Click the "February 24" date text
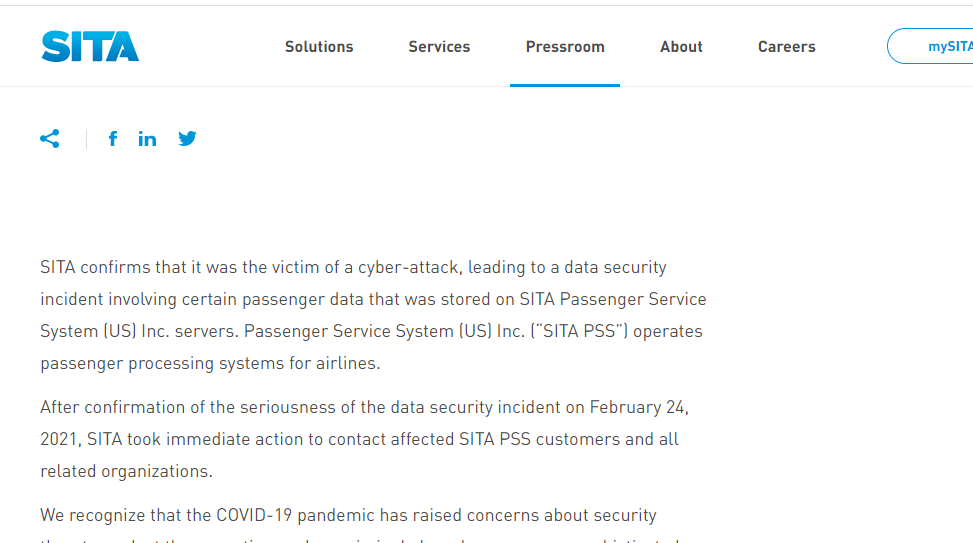 (x=638, y=408)
